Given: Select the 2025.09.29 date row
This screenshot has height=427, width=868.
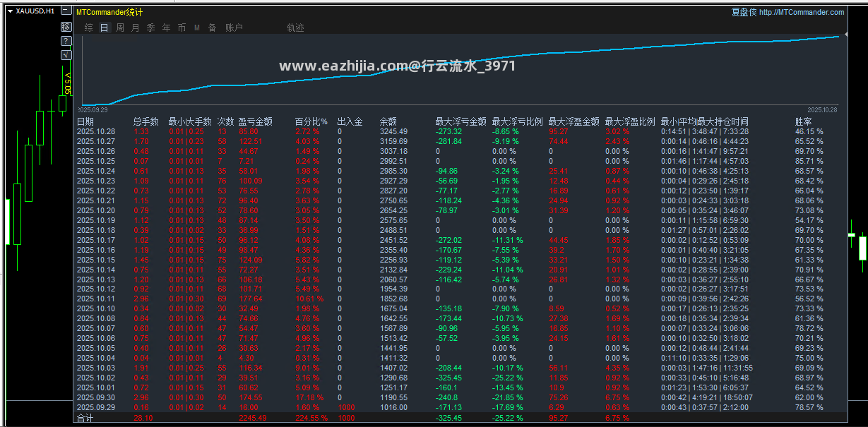Looking at the screenshot, I should pos(95,408).
